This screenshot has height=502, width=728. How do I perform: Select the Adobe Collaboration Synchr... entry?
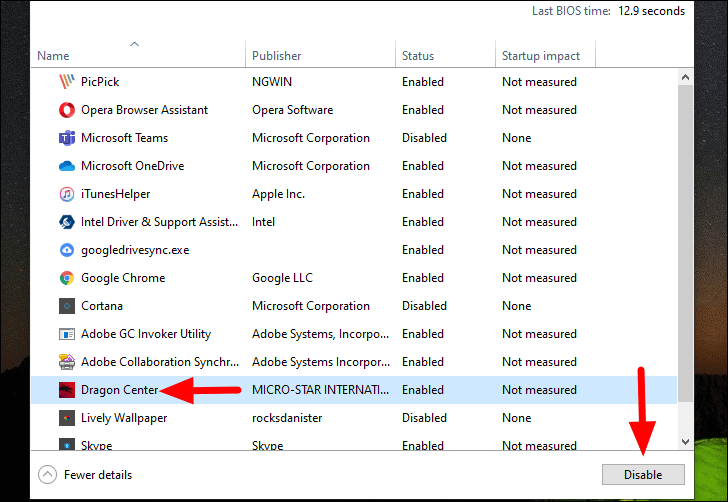point(160,362)
